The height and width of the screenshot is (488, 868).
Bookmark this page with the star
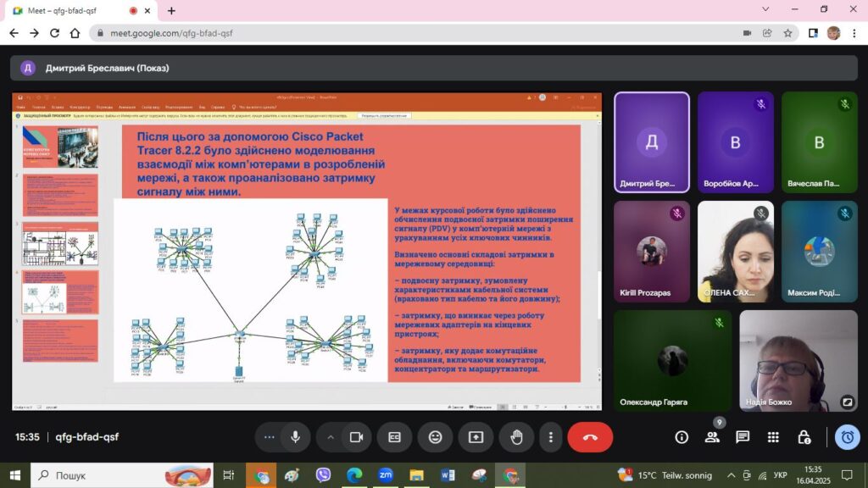pos(787,33)
